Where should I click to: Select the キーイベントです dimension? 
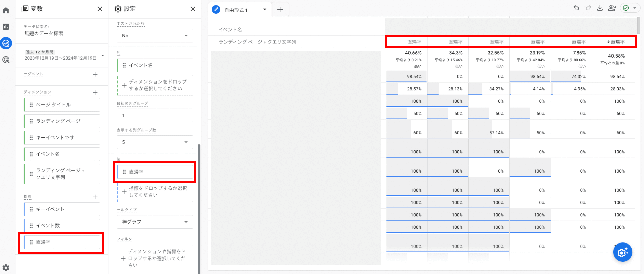(62, 137)
